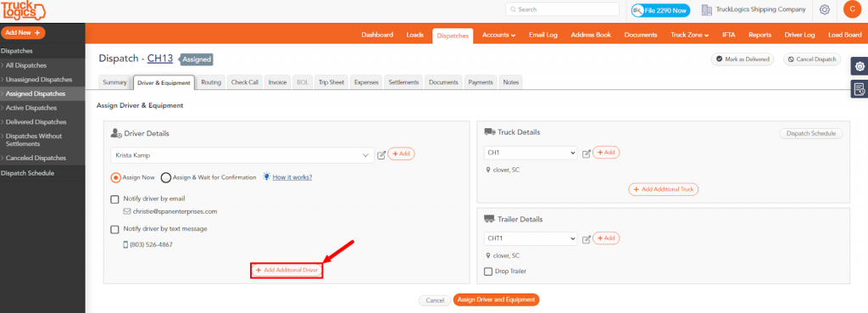Click the TruckLogics logo
Screen dimensions: 868x313
[24, 10]
